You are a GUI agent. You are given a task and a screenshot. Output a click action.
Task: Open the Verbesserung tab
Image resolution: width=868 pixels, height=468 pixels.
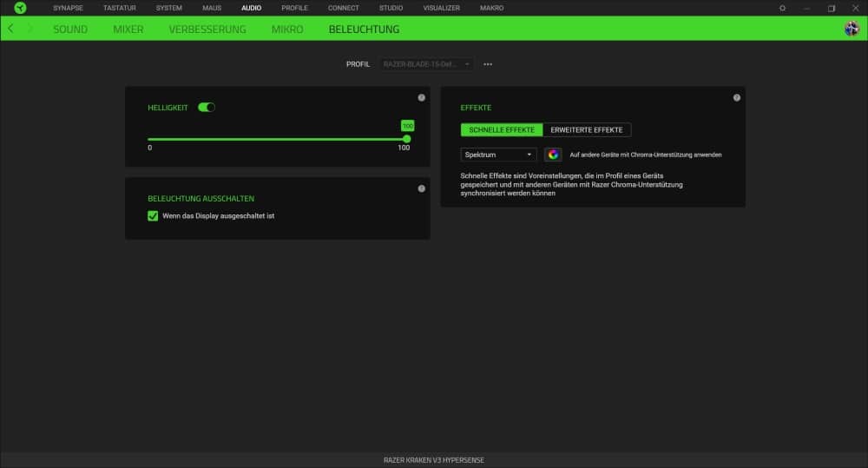(207, 29)
